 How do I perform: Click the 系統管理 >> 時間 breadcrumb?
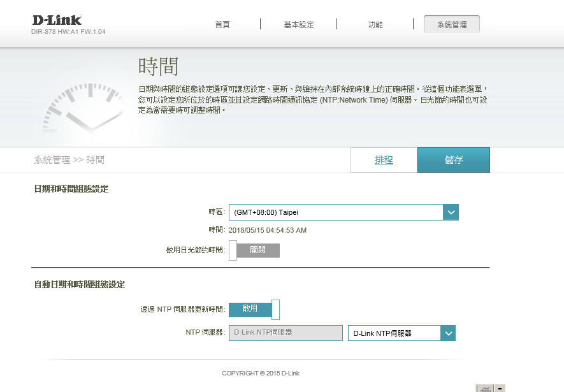click(69, 160)
